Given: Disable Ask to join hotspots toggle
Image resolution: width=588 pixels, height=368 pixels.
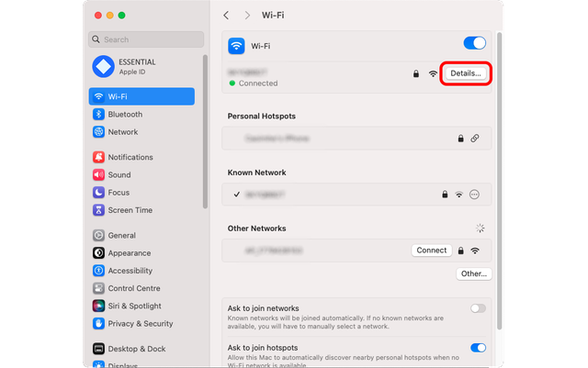Looking at the screenshot, I should 478,348.
